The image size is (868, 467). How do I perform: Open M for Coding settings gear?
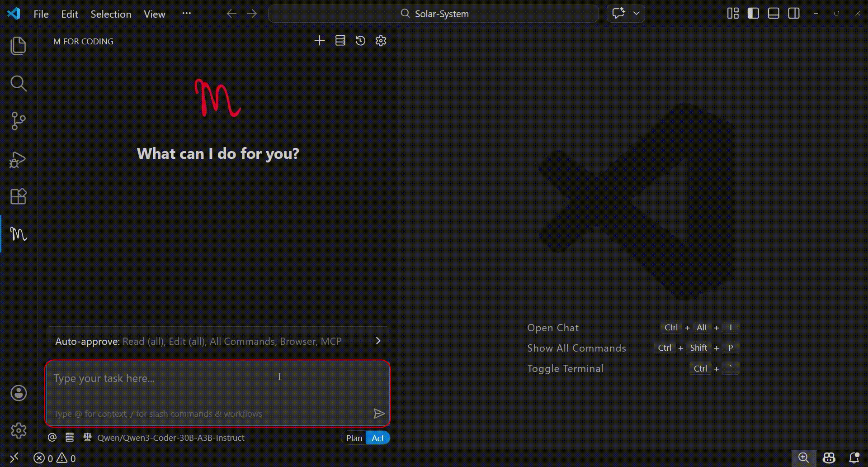click(x=381, y=41)
